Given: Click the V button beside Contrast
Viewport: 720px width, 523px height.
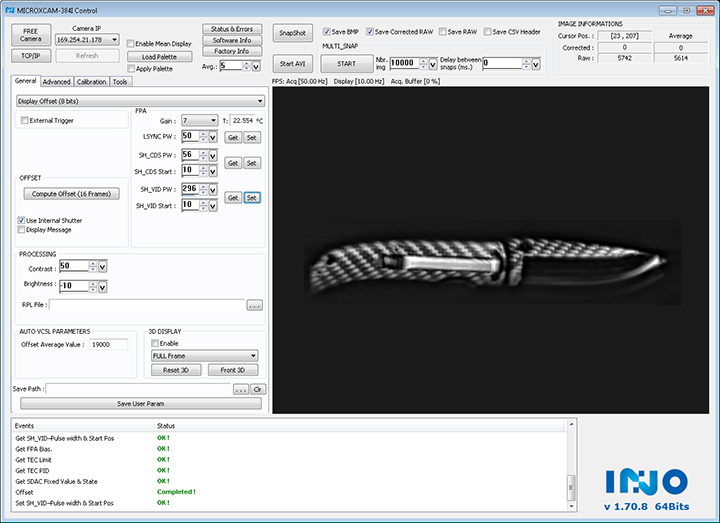Looking at the screenshot, I should [102, 267].
